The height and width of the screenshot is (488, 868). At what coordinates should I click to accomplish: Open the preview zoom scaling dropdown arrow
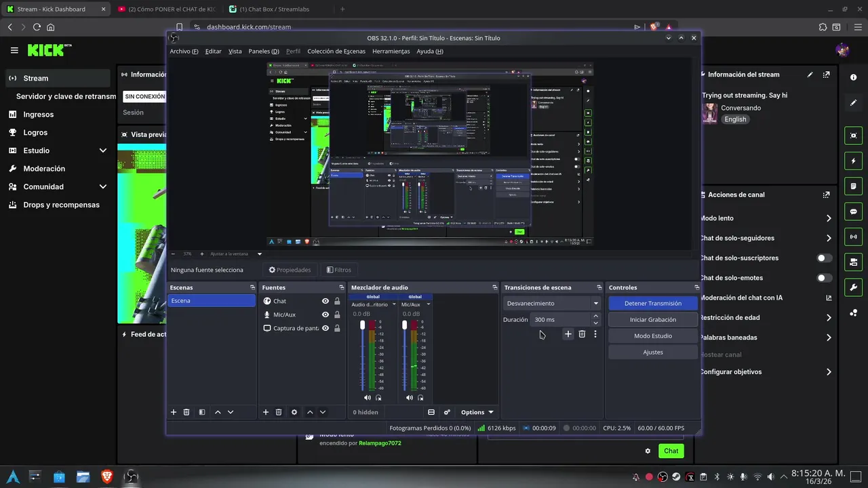[x=259, y=254]
